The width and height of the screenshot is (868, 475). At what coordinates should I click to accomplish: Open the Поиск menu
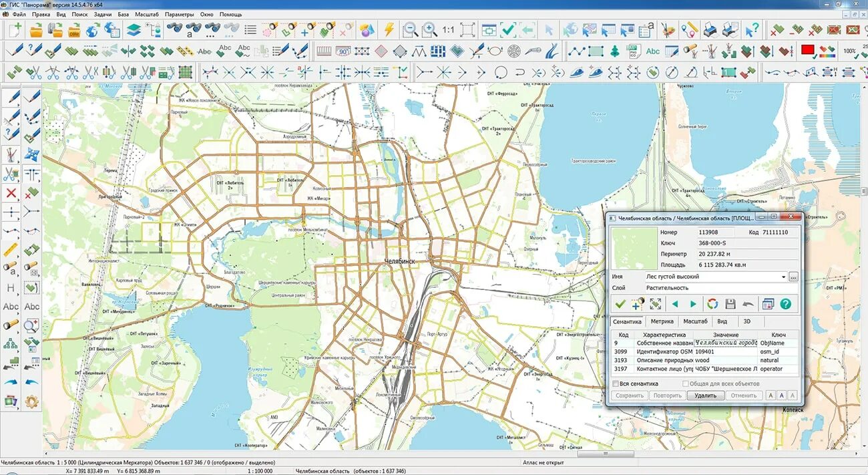pos(79,14)
